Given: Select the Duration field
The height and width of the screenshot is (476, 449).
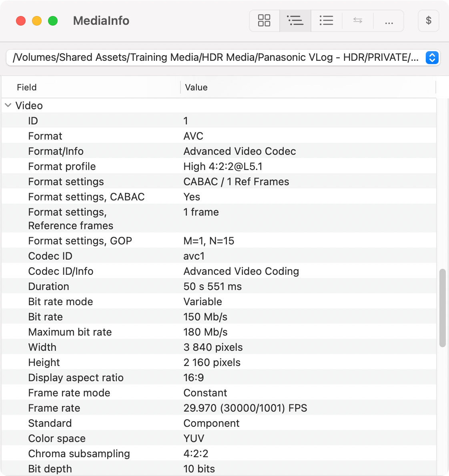Looking at the screenshot, I should tap(48, 286).
